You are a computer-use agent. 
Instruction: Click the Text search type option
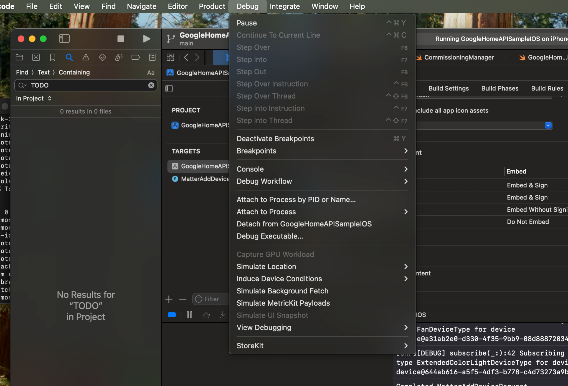pyautogui.click(x=43, y=72)
